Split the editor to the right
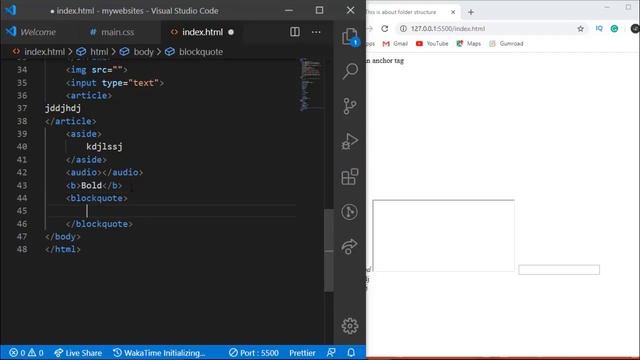This screenshot has height=360, width=640. [x=295, y=32]
